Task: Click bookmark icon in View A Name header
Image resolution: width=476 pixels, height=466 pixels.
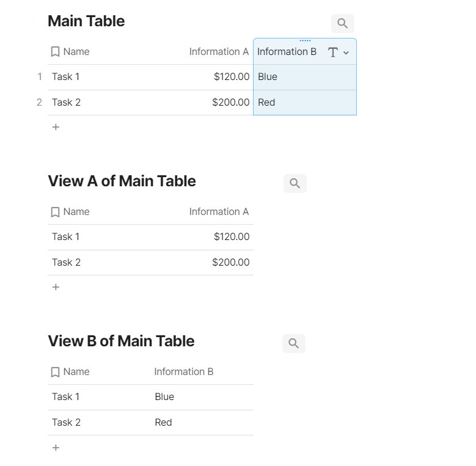Action: [55, 212]
